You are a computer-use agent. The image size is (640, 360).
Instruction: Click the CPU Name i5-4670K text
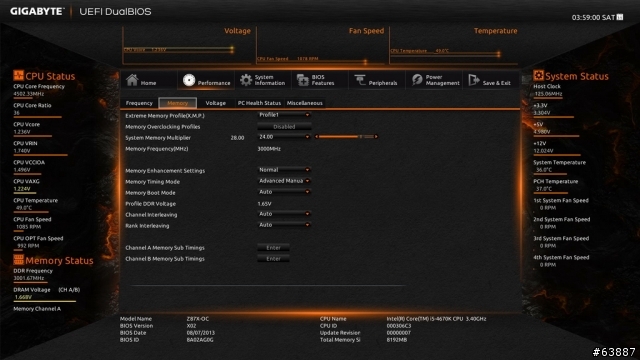click(436, 319)
